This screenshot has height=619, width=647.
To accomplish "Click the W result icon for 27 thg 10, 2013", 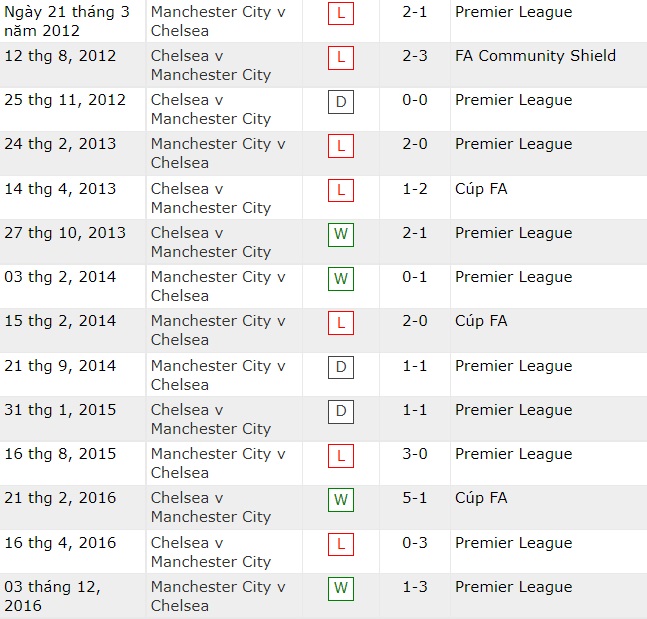I will pos(341,235).
